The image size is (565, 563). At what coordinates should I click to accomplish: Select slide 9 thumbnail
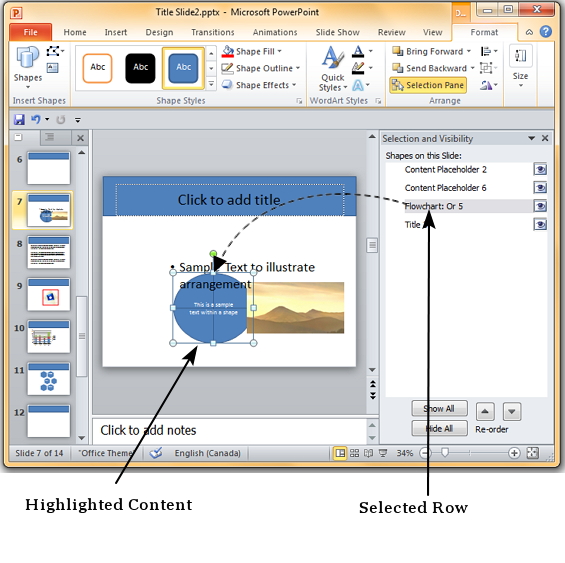(x=49, y=294)
